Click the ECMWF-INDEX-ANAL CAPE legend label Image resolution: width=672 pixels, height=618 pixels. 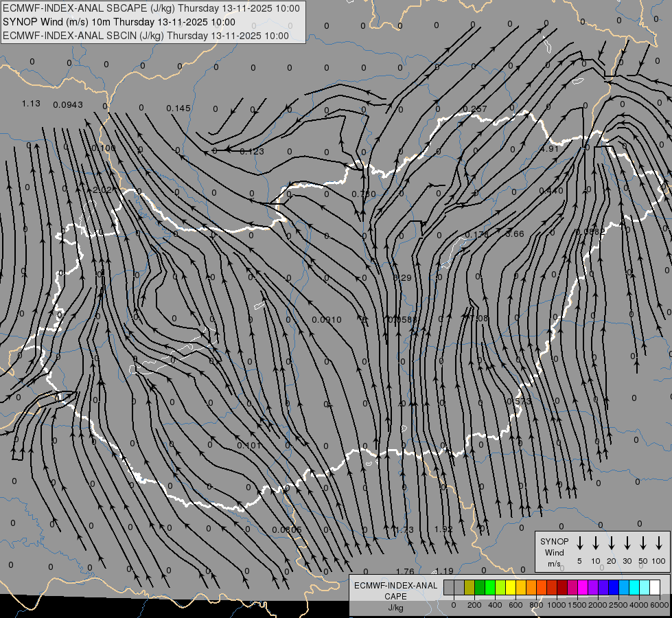pyautogui.click(x=395, y=591)
